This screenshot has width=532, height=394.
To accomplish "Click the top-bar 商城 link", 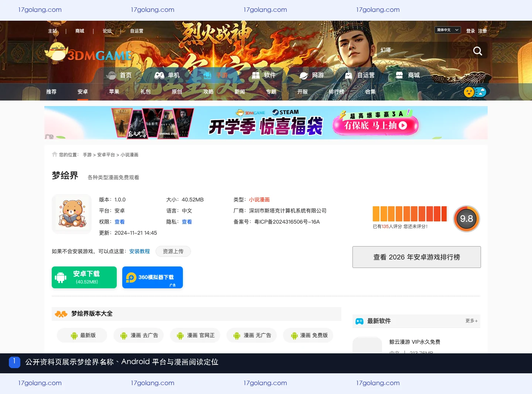I will click(80, 31).
